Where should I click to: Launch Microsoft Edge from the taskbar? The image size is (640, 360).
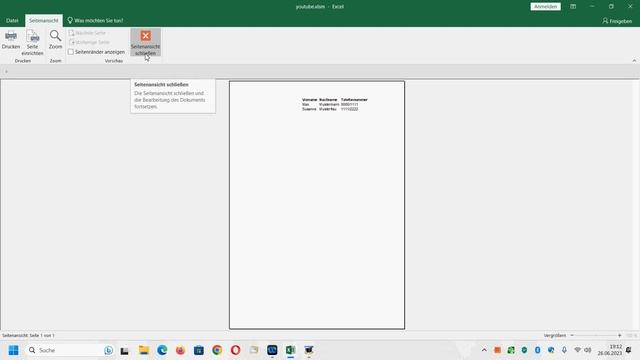click(x=162, y=350)
